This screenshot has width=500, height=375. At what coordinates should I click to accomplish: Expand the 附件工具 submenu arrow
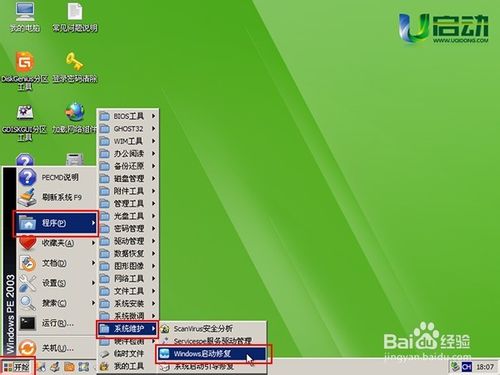coord(153,191)
